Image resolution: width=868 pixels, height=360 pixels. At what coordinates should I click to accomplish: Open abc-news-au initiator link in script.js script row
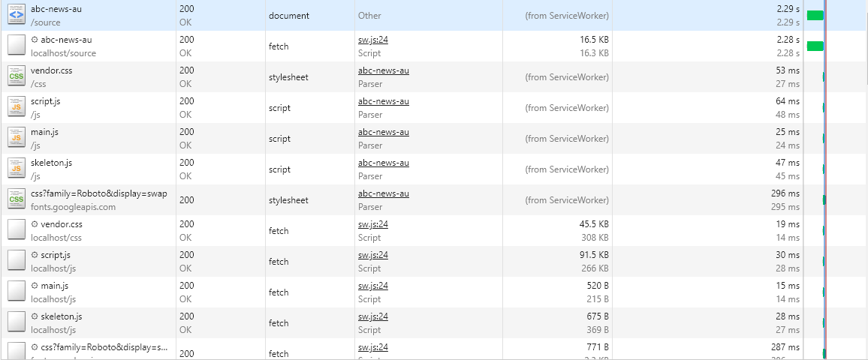[x=384, y=101]
